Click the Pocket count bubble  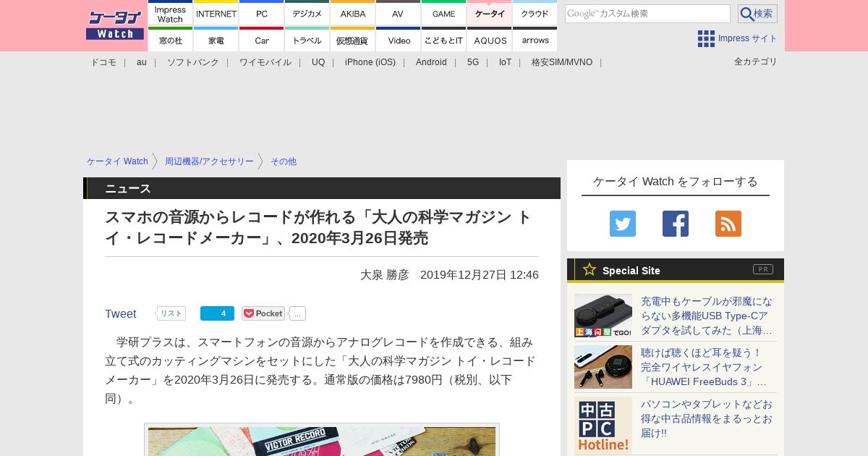[297, 313]
